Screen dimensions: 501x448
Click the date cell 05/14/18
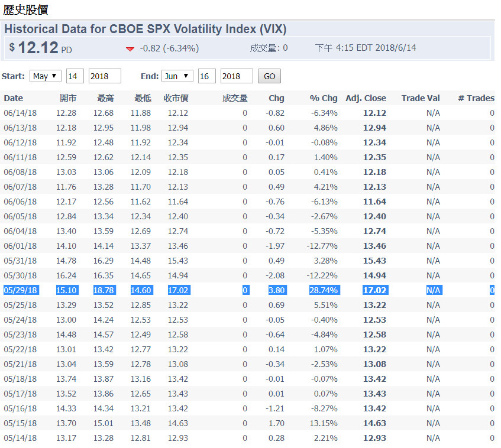coord(20,438)
